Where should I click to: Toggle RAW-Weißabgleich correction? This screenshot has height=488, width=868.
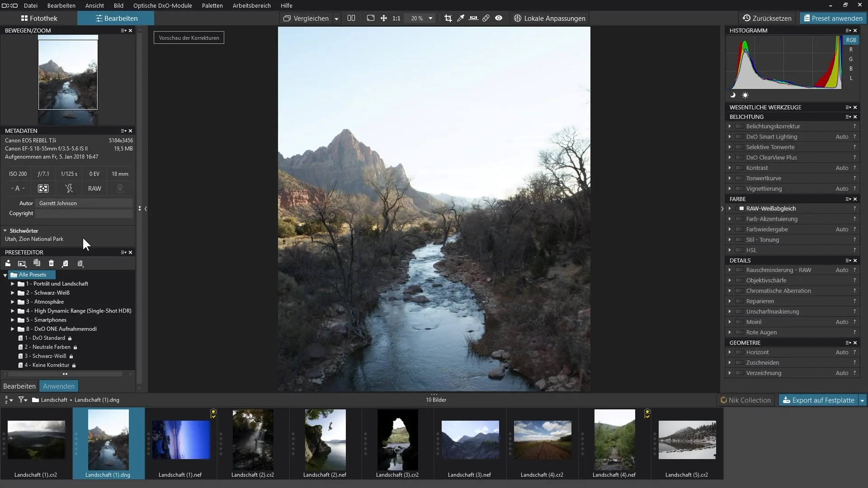740,208
